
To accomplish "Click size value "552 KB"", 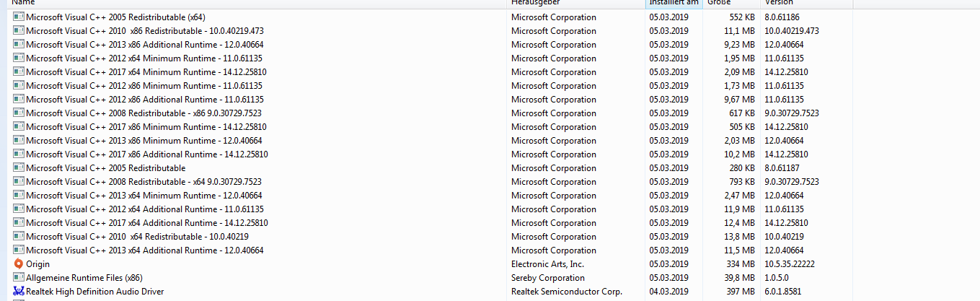I will pos(742,17).
